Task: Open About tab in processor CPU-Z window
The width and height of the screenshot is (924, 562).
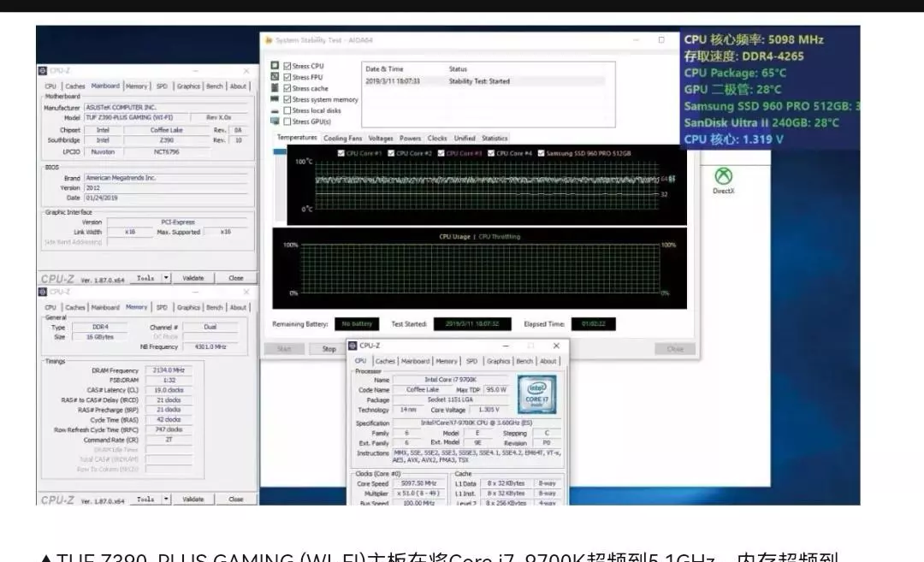Action: pyautogui.click(x=548, y=361)
